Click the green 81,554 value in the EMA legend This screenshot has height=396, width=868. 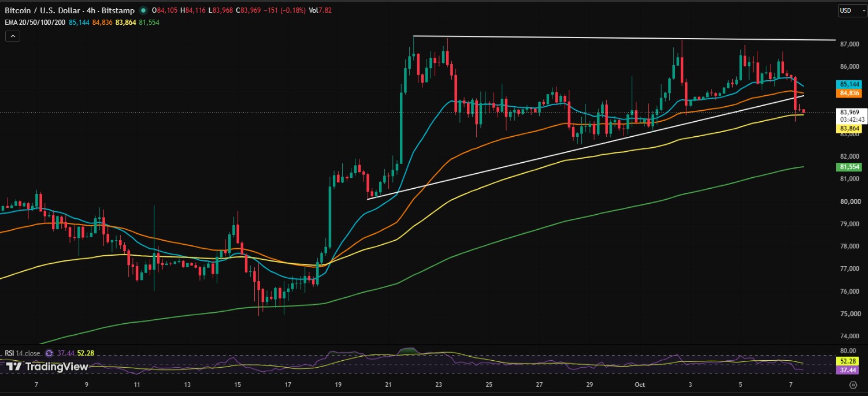tap(149, 22)
